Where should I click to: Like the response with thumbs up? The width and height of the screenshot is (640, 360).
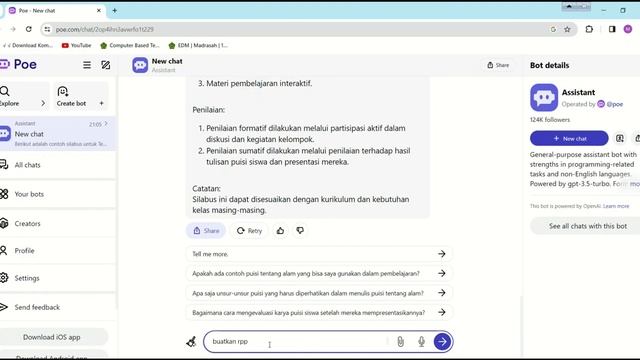(x=280, y=231)
